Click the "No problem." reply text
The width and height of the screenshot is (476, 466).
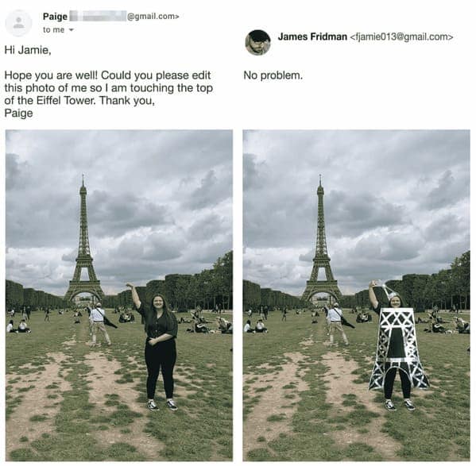[273, 75]
